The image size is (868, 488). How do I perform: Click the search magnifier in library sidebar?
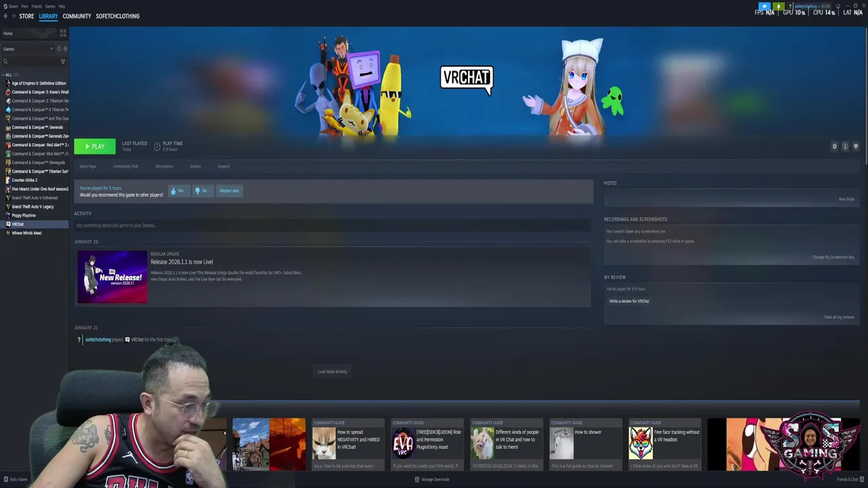tap(5, 62)
